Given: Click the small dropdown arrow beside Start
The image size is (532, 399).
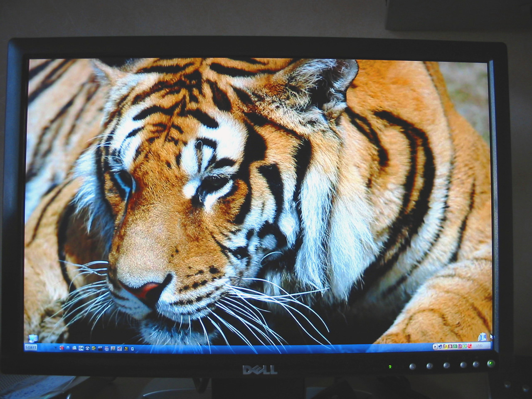Looking at the screenshot, I should [54, 347].
